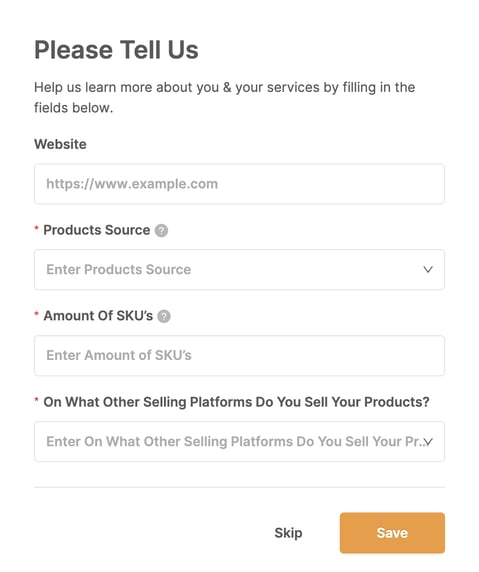Click the Products Source help question-mark icon
Screen dimensions: 479x572
click(x=161, y=231)
